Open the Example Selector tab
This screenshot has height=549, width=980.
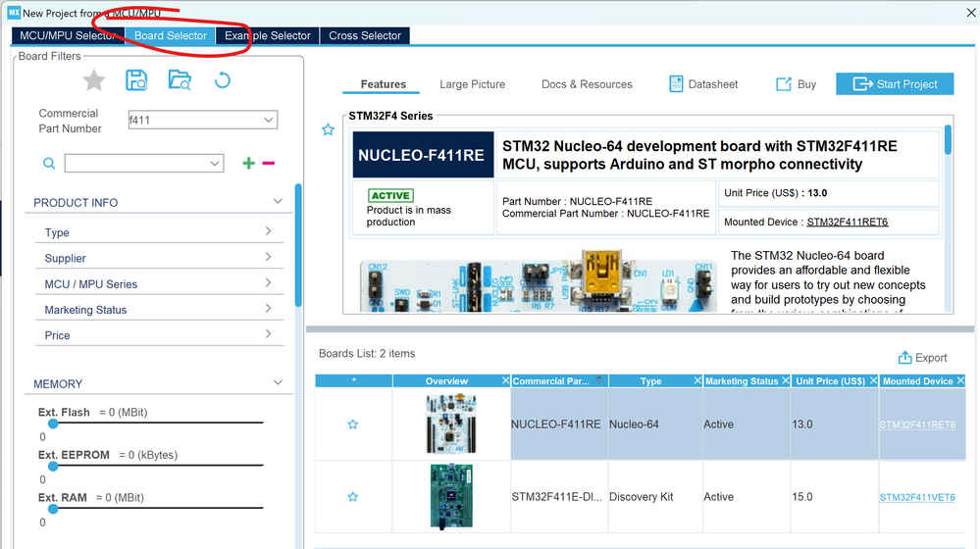point(268,35)
